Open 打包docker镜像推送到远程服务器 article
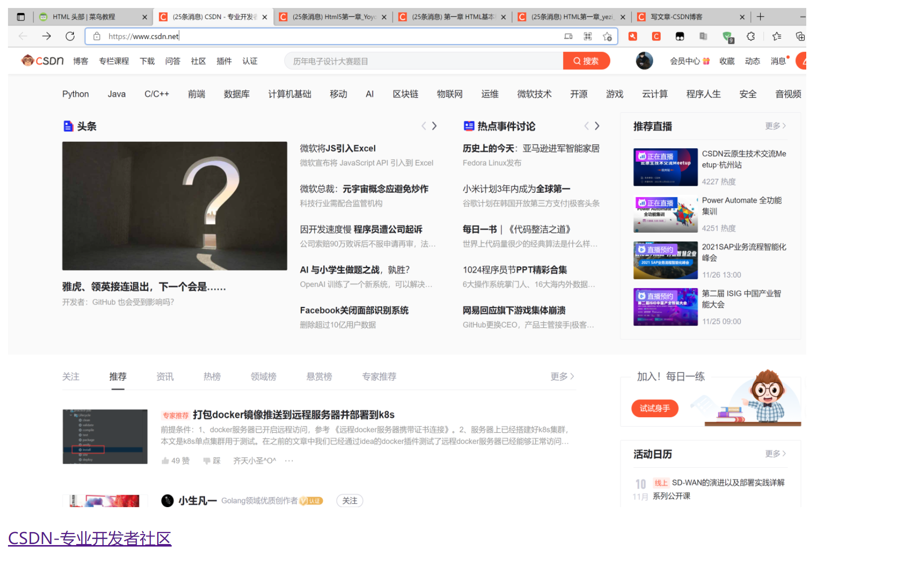 (x=293, y=415)
